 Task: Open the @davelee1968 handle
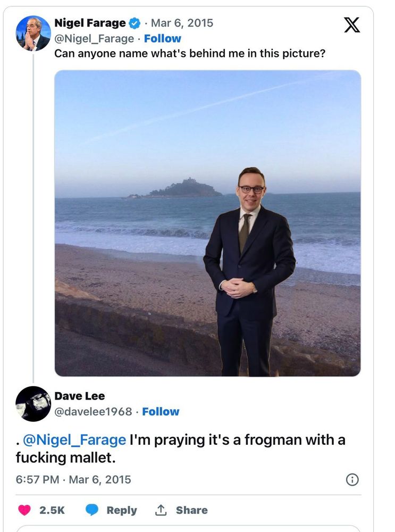(93, 411)
